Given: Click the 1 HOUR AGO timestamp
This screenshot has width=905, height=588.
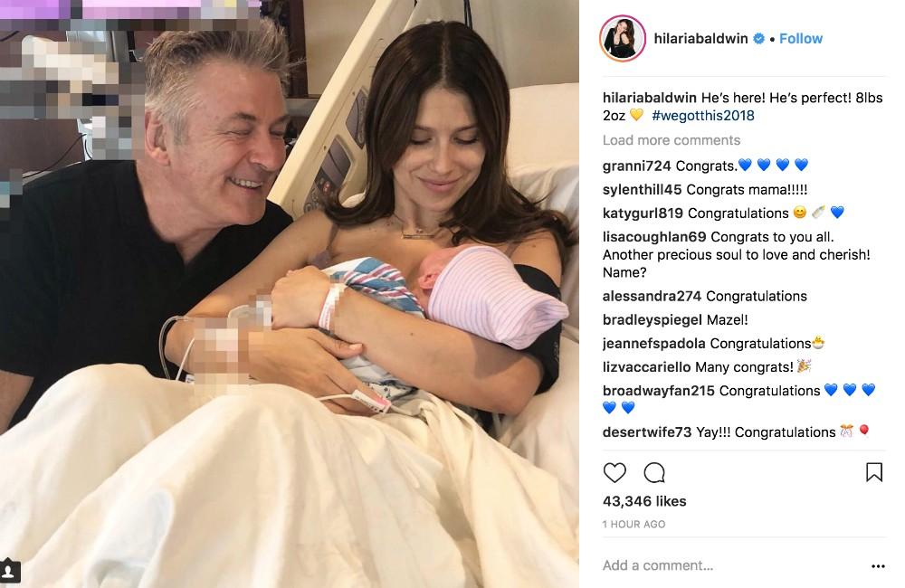Looking at the screenshot, I should click(633, 524).
